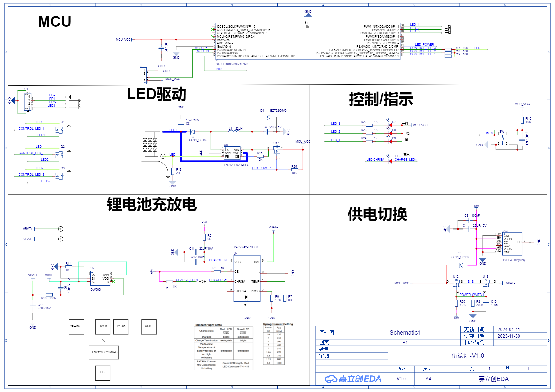Click the 'STC8H1K08-36I-QFN20' part label
The width and height of the screenshot is (555, 392).
click(x=232, y=64)
